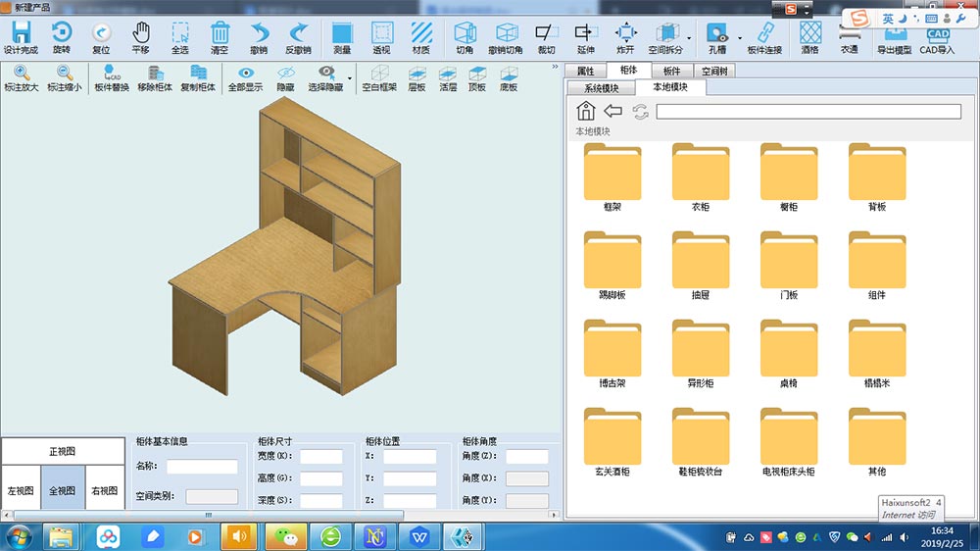Click the 全选 select-all icon
The height and width of the screenshot is (551, 980).
point(180,32)
